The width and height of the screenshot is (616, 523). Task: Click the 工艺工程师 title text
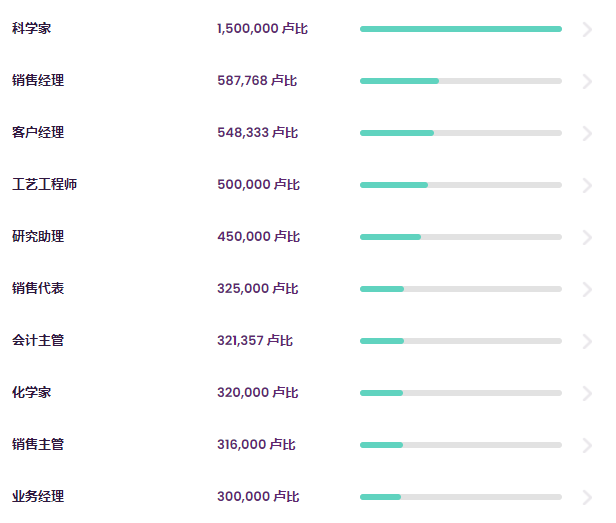pyautogui.click(x=44, y=184)
